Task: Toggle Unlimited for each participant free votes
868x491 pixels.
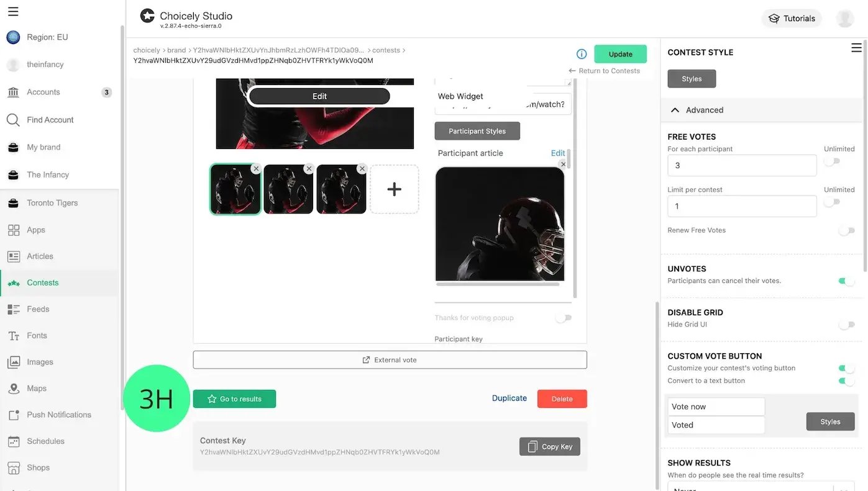Action: click(x=832, y=161)
